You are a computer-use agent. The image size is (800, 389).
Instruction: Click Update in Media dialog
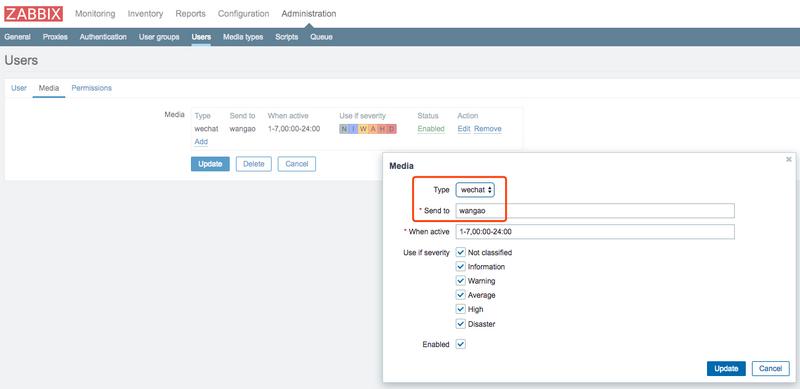coord(726,369)
